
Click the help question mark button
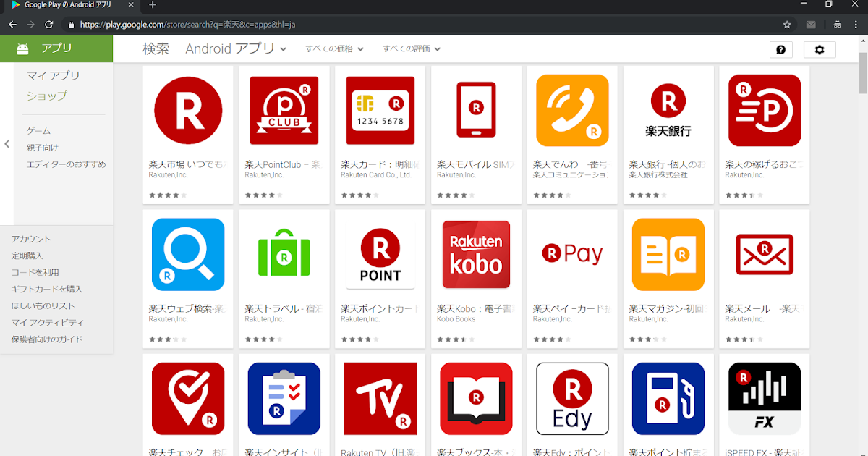click(781, 50)
